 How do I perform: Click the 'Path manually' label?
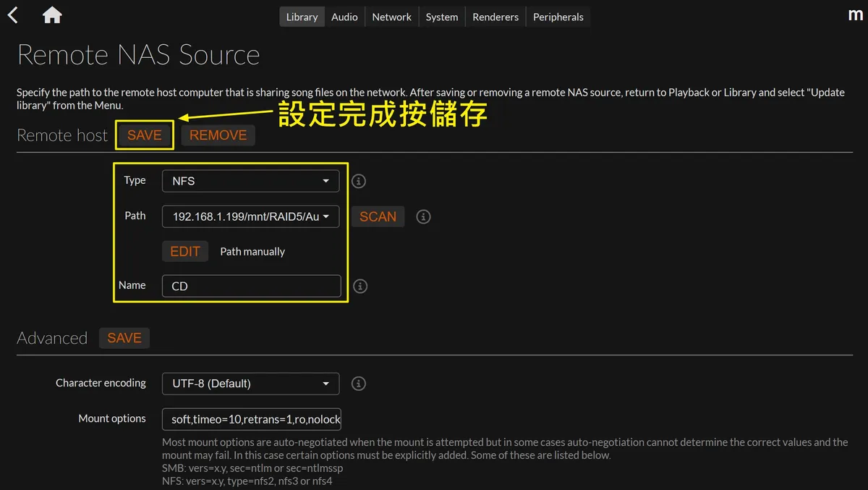pos(252,252)
